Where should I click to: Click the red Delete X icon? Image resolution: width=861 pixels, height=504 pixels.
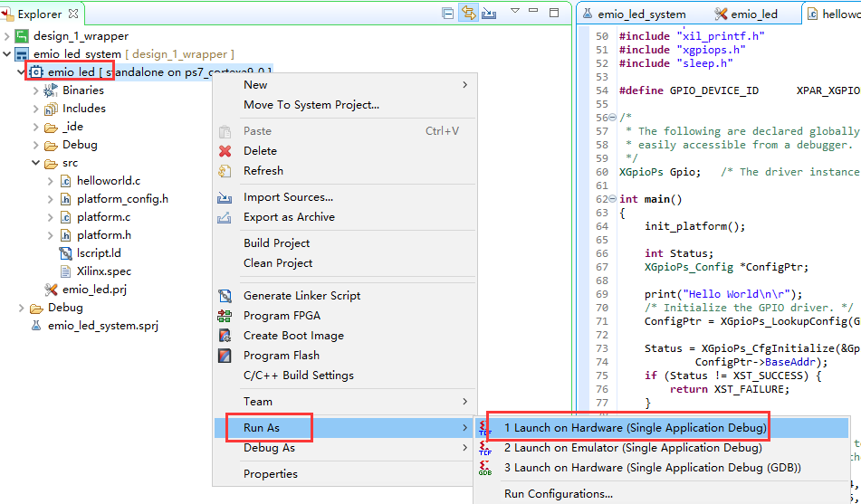225,151
